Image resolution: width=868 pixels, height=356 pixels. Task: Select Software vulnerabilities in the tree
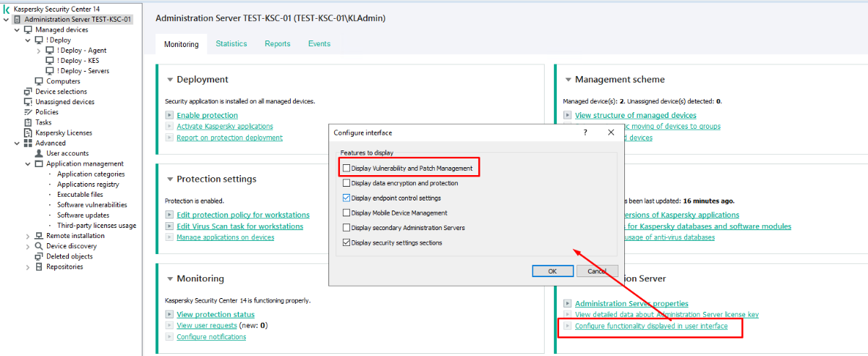[92, 205]
